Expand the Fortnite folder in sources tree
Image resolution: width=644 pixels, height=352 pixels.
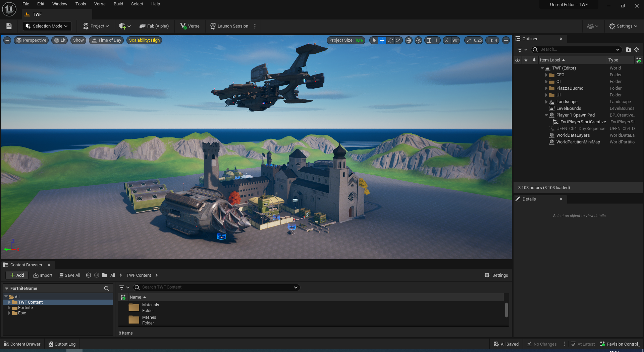click(x=9, y=308)
